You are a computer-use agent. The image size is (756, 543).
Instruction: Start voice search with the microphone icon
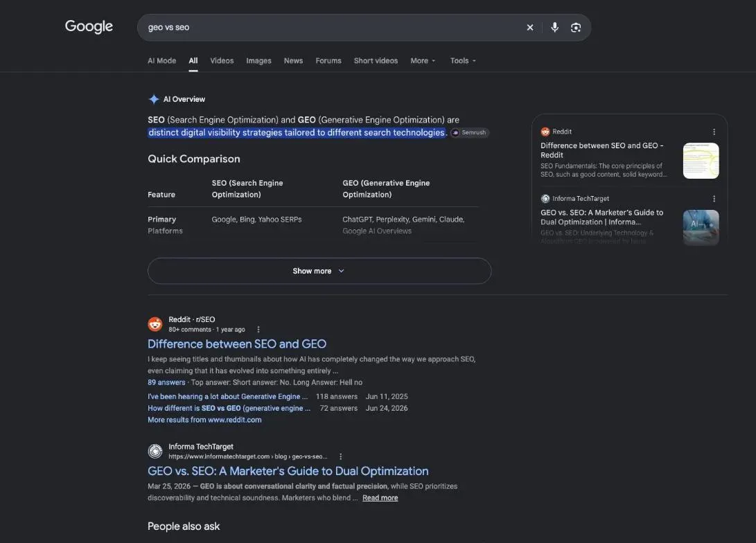555,28
